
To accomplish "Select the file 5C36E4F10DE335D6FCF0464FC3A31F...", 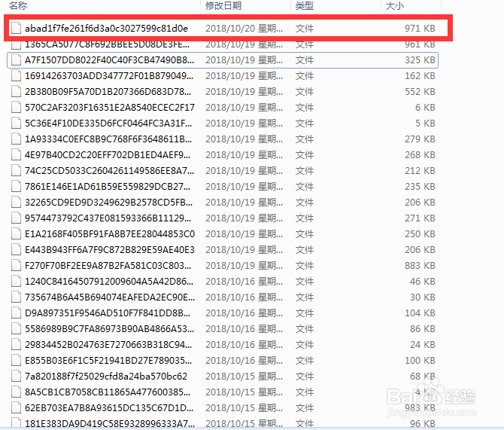I will click(x=108, y=124).
